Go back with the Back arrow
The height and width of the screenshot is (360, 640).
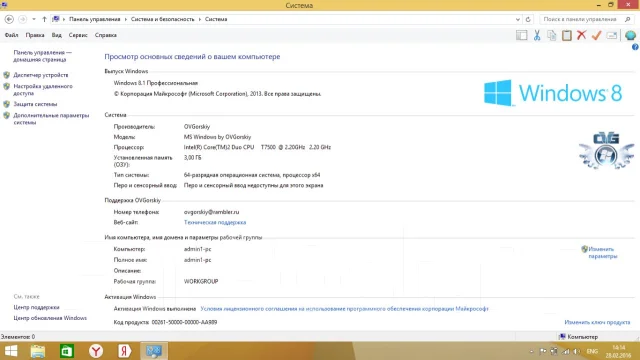pos(9,19)
